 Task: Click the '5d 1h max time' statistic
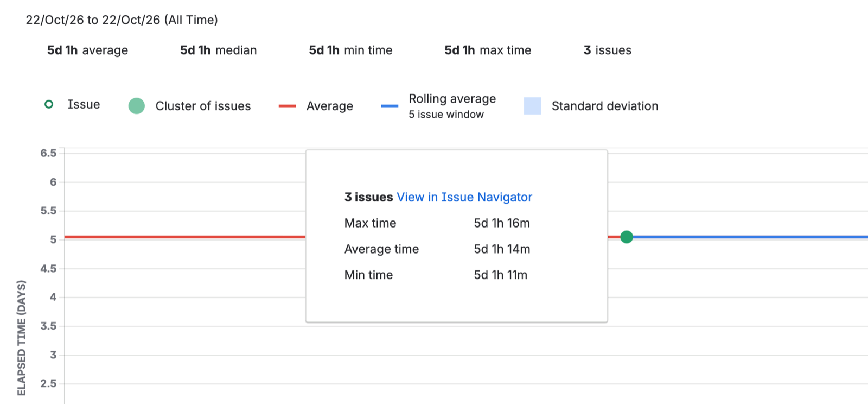[488, 50]
